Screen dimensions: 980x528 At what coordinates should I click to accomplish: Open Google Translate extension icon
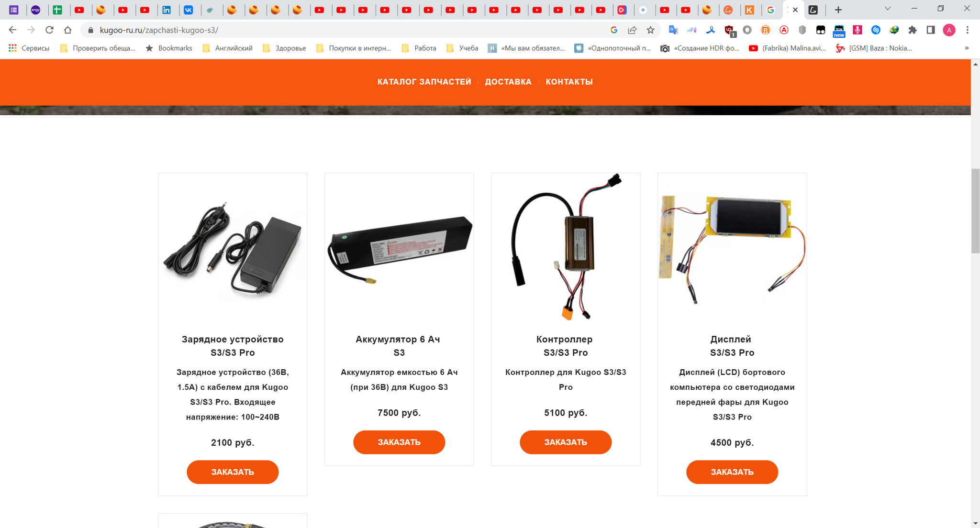point(673,30)
